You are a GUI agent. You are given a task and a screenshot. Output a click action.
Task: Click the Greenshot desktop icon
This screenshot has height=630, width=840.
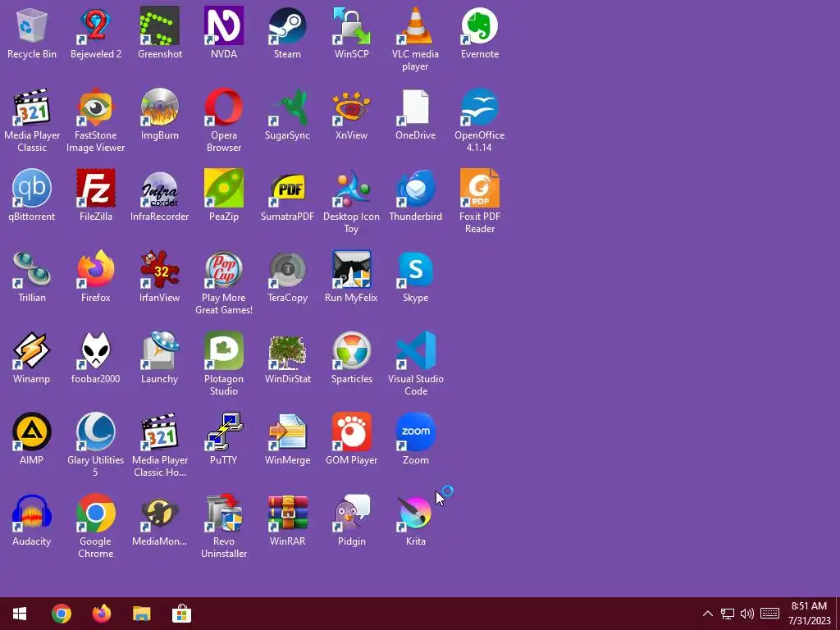(160, 25)
